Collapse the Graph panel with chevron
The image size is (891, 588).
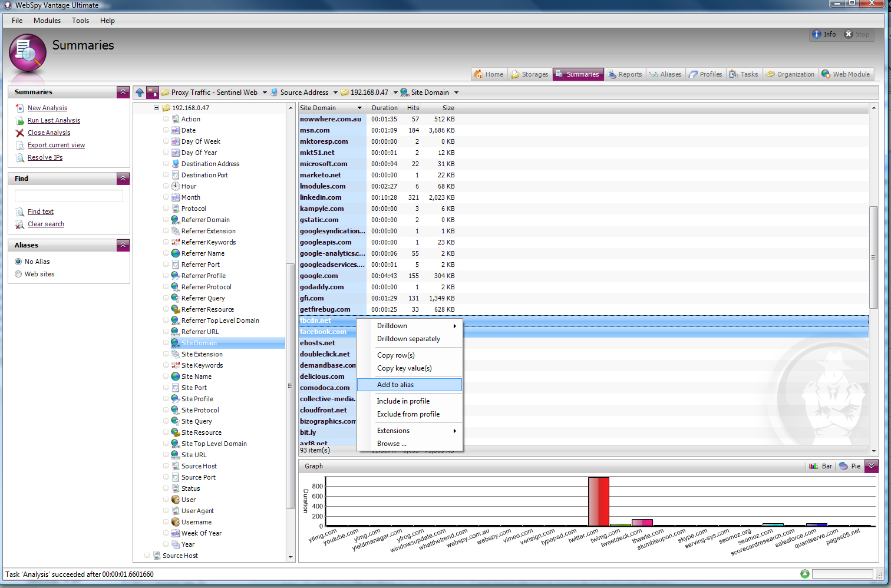point(872,466)
